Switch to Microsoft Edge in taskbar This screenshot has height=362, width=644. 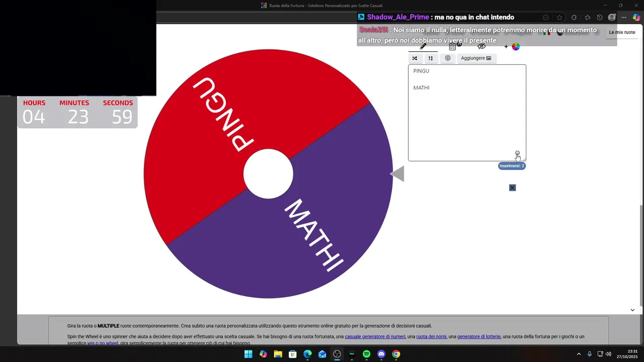307,354
